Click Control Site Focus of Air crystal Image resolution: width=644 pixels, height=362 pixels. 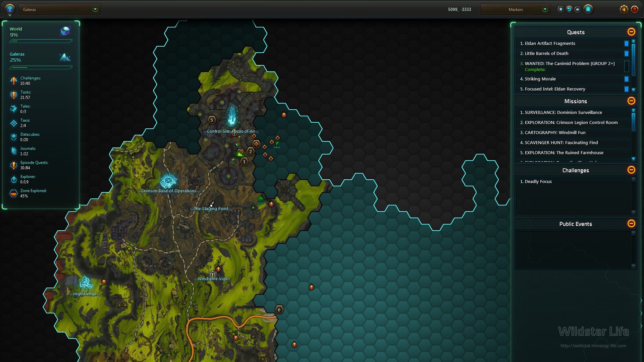(x=231, y=116)
